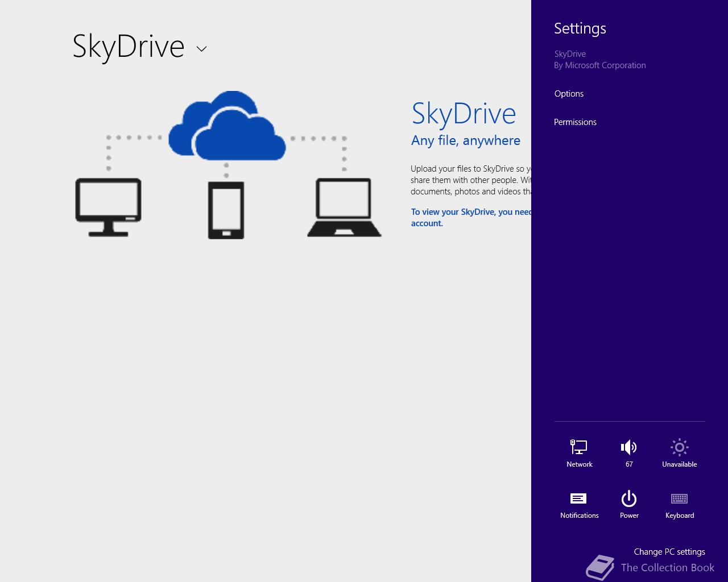Click the 'Upload your files to SkyDrive' paragraph
Image resolution: width=728 pixels, height=582 pixels.
coord(471,180)
